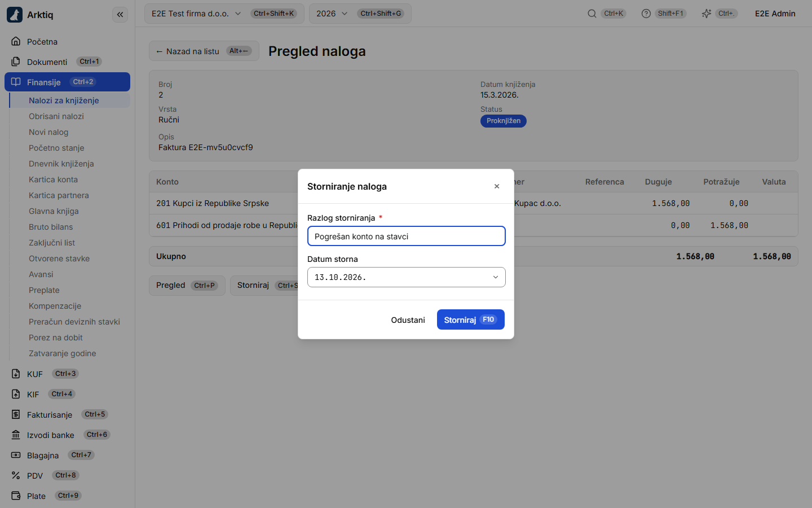This screenshot has height=508, width=812.
Task: Confirm with the Storniraj F10 button
Action: point(470,319)
